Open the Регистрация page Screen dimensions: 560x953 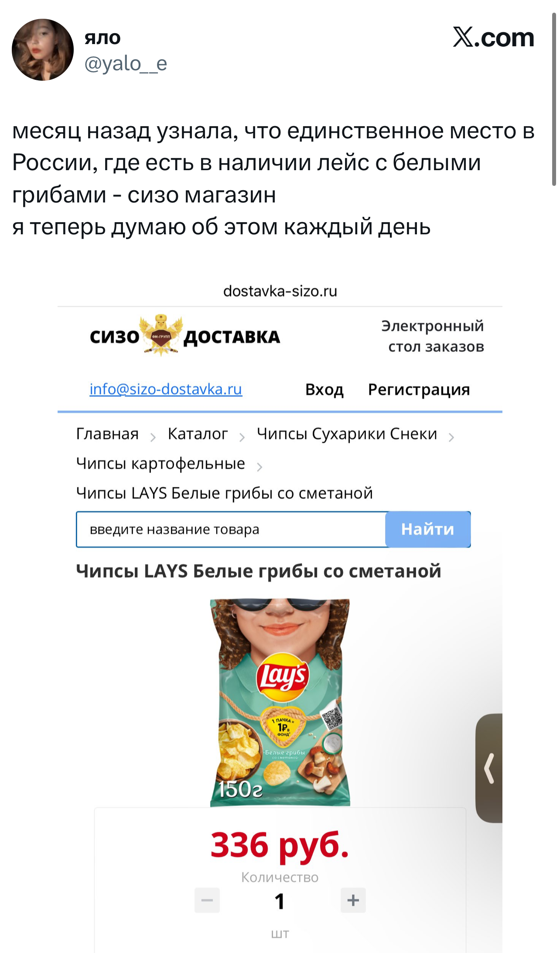coord(419,389)
